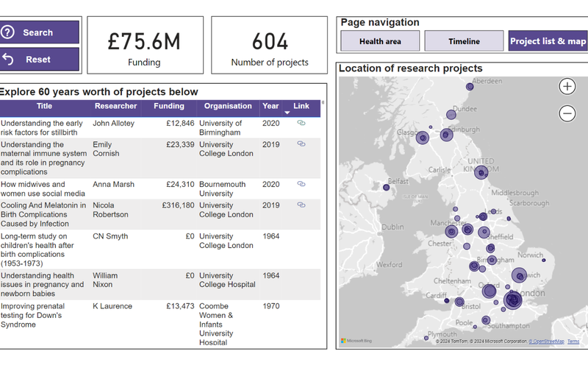Zoom out on the map
Image resolution: width=588 pixels, height=368 pixels.
point(567,113)
